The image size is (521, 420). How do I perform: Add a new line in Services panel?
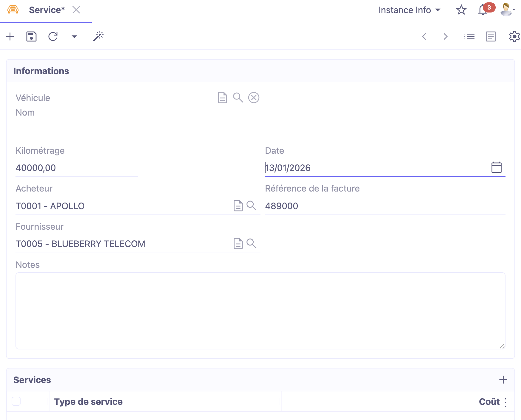point(503,380)
